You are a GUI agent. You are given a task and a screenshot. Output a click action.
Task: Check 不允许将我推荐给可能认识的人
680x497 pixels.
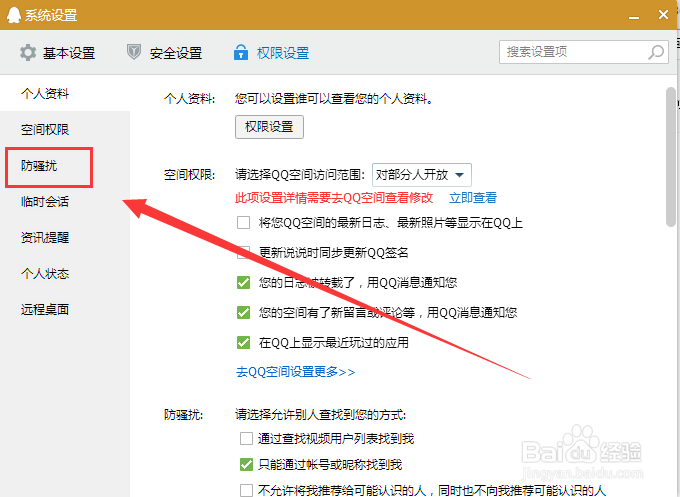point(246,490)
